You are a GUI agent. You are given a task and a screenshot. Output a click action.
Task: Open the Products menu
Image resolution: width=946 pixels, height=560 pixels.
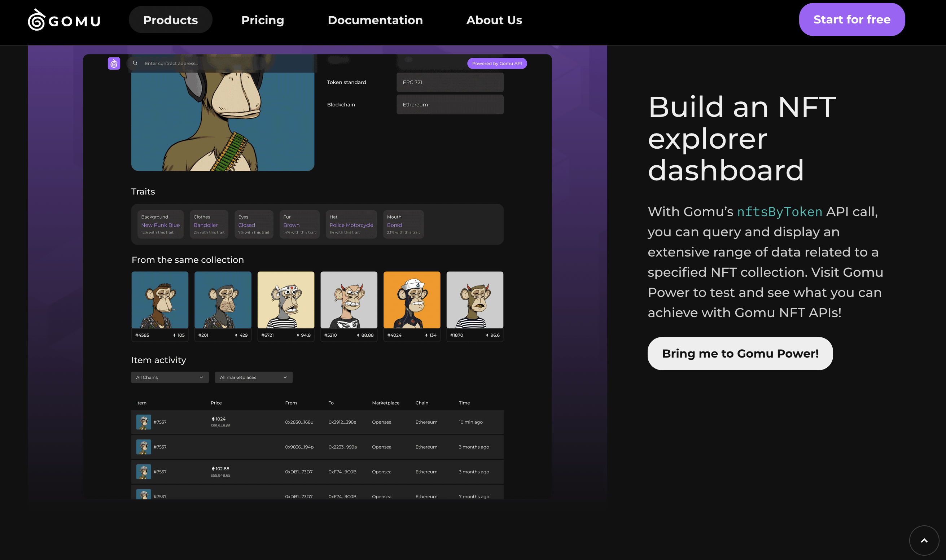pyautogui.click(x=171, y=19)
